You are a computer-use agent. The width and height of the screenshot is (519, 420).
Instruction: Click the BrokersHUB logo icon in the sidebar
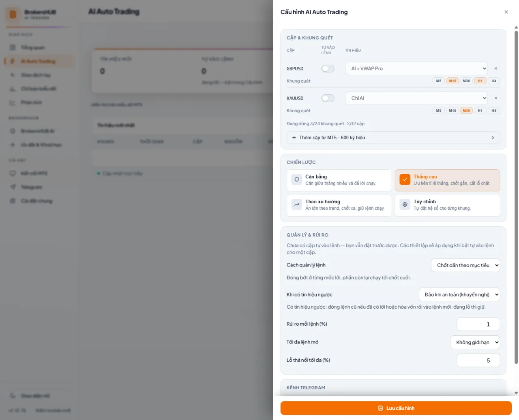point(13,15)
